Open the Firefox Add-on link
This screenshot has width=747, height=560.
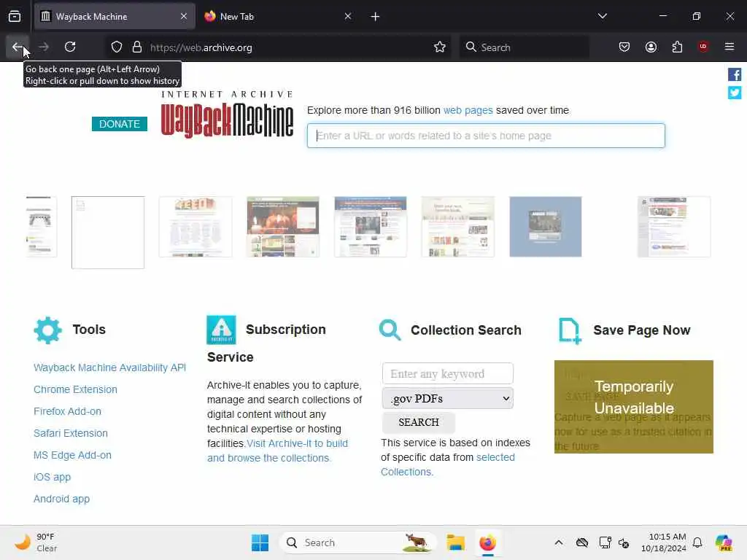pos(67,411)
